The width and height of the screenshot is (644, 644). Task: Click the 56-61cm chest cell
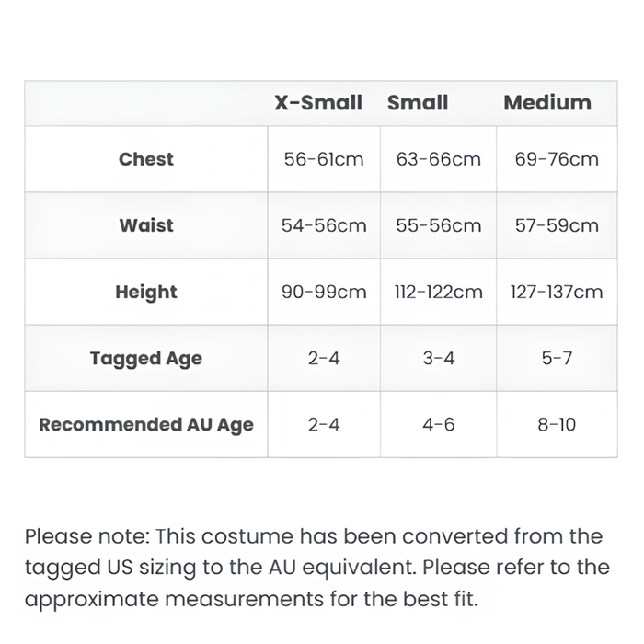click(324, 159)
